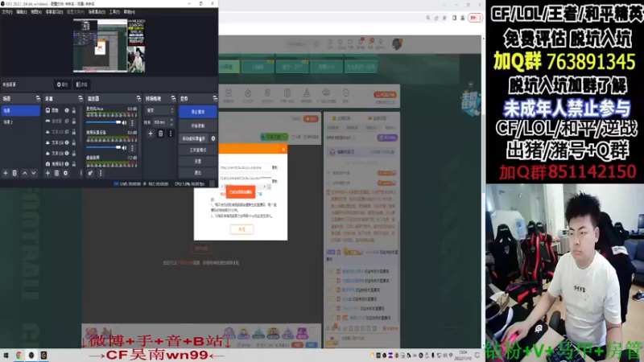644x362 pixels.
Task: Mute the second mixer channel speaker icon
Action: point(125,147)
